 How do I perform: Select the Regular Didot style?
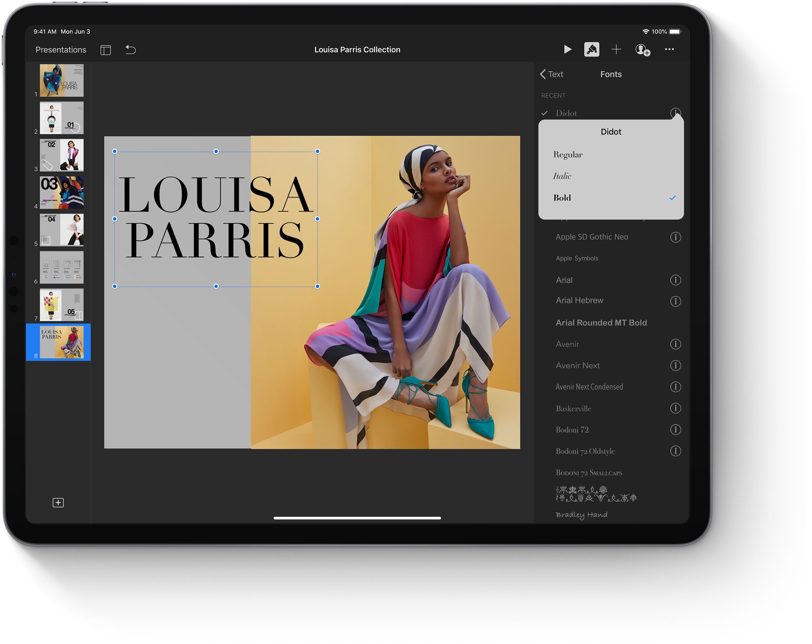568,155
